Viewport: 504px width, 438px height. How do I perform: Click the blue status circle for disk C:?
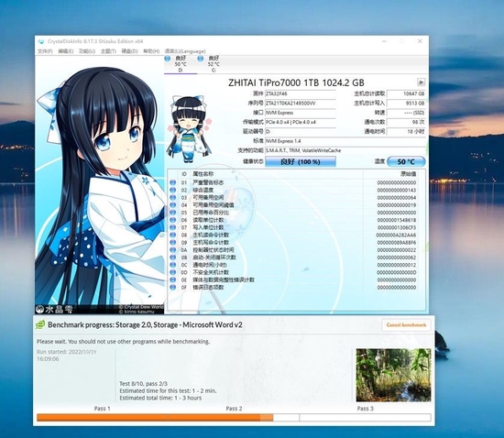(x=201, y=59)
